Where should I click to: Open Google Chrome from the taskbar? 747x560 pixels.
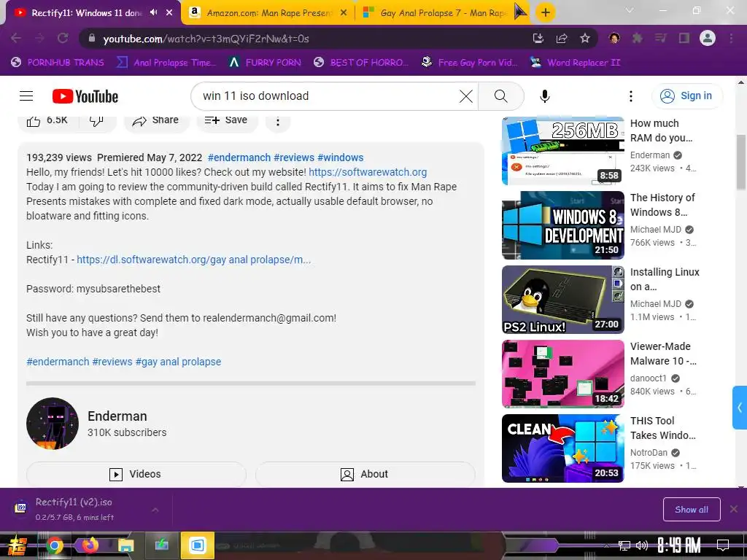point(54,545)
